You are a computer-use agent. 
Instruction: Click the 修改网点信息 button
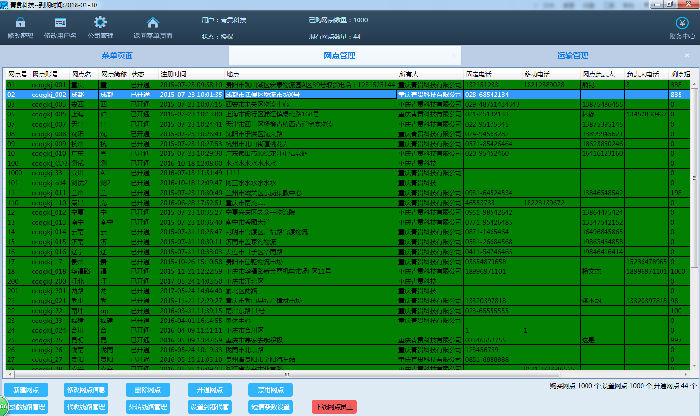[x=85, y=390]
